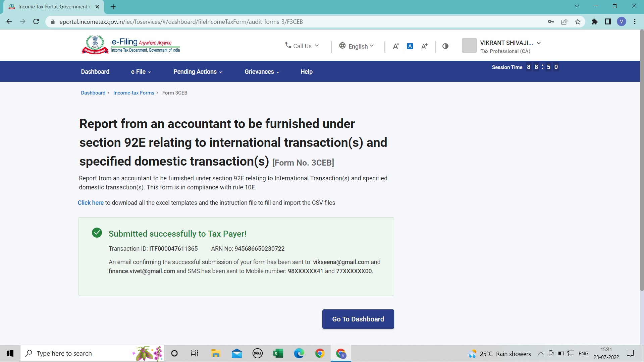Click here to download excel templates
644x362 pixels.
pyautogui.click(x=91, y=202)
